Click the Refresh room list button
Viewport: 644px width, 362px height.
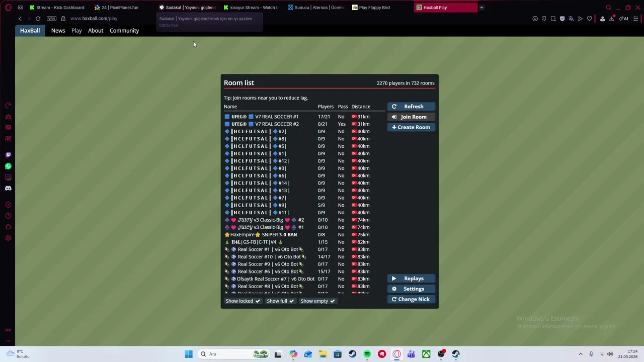click(x=411, y=107)
